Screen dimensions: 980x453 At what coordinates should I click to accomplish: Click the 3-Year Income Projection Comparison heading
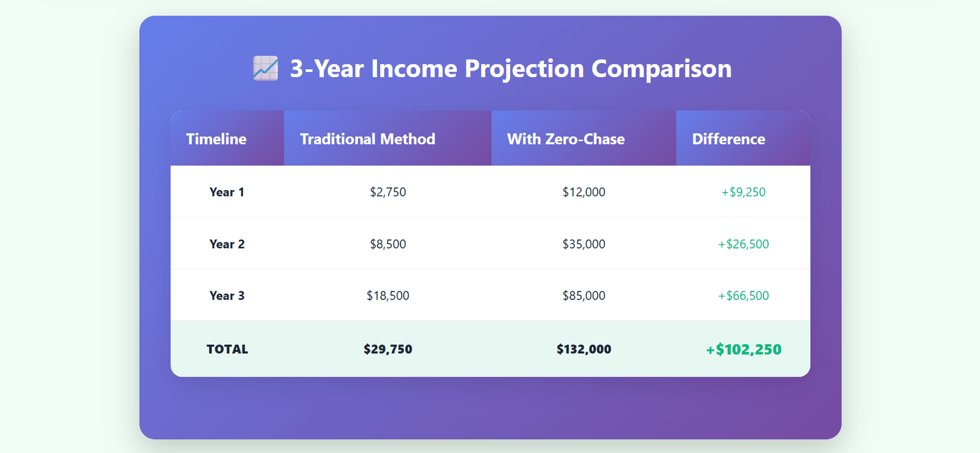pos(510,69)
